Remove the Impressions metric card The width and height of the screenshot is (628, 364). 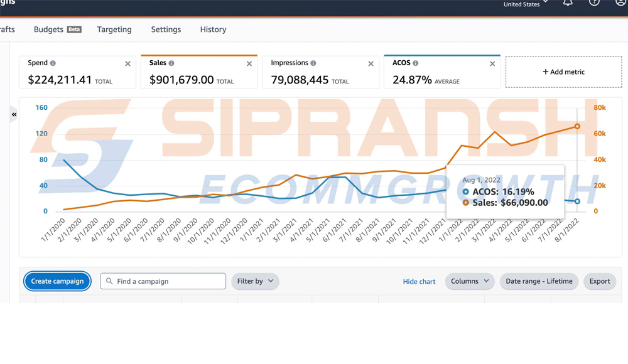click(x=371, y=64)
